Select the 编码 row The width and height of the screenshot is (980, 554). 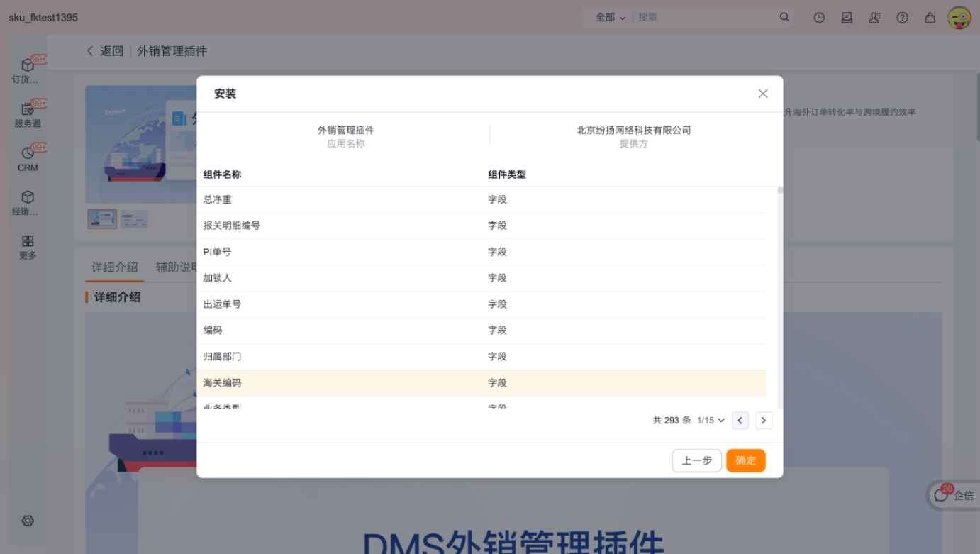pyautogui.click(x=481, y=331)
